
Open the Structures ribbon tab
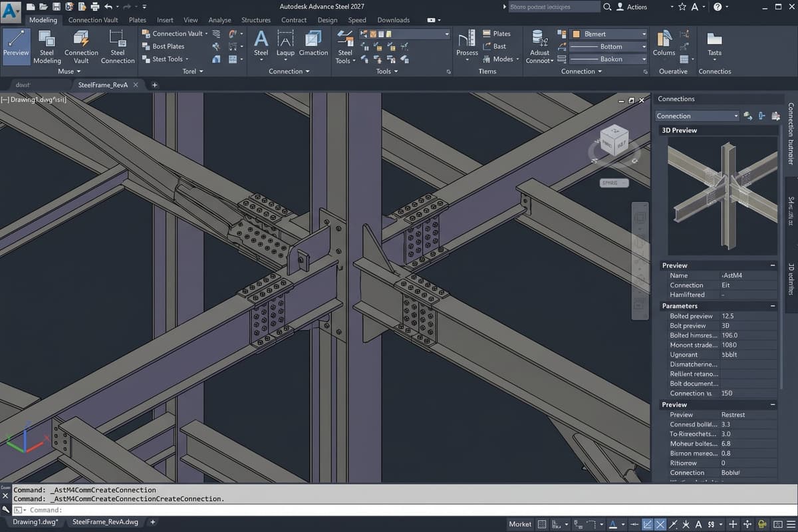point(256,20)
